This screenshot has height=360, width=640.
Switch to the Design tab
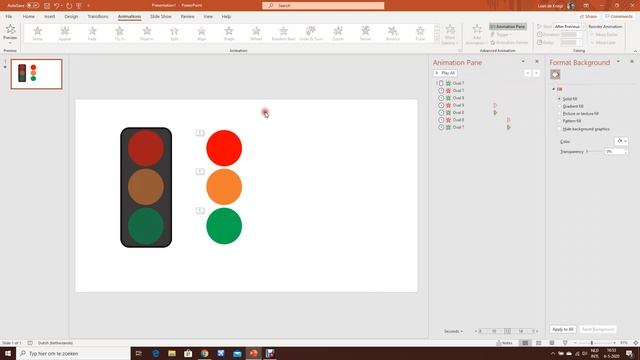coord(71,16)
